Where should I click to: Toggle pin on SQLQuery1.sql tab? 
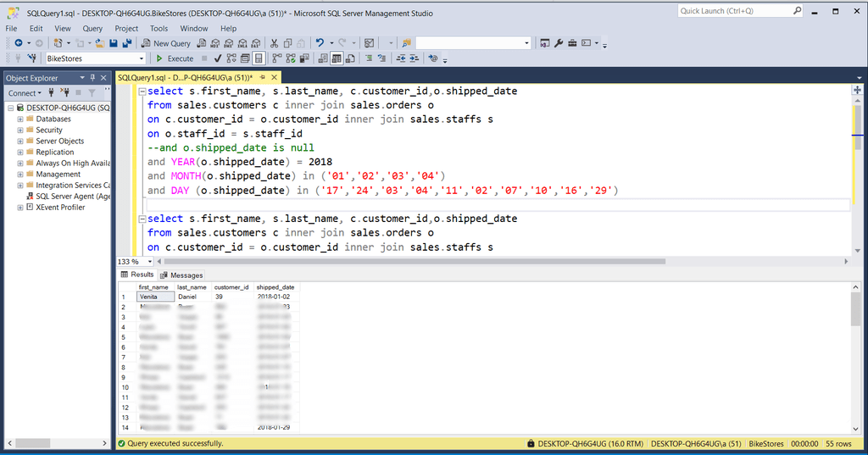[263, 77]
